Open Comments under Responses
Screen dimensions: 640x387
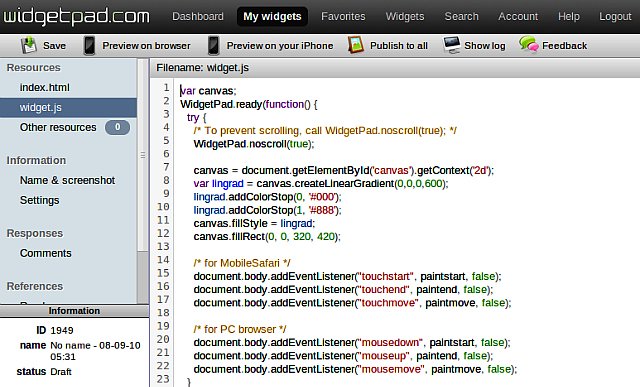coord(46,253)
